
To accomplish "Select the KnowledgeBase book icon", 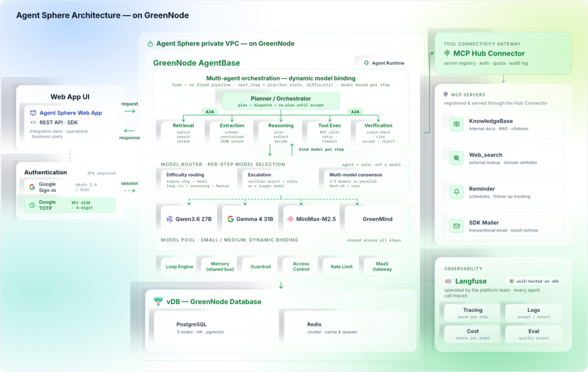I will coord(457,124).
